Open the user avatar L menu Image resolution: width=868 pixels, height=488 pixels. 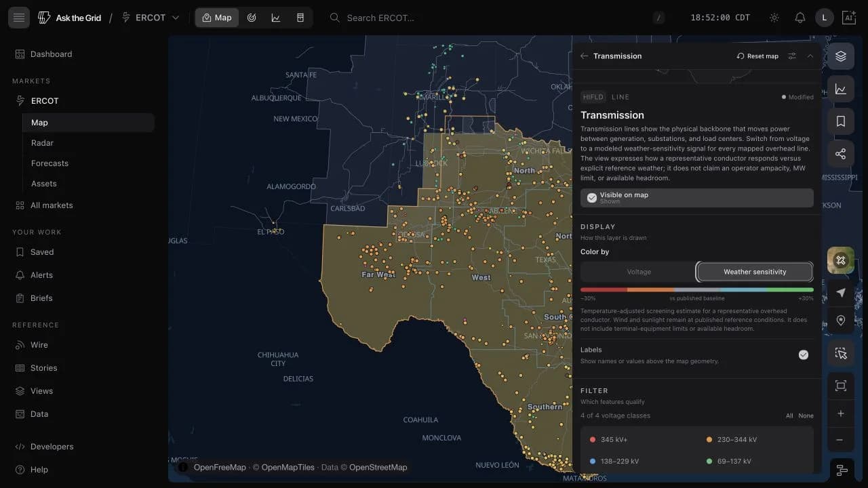pyautogui.click(x=825, y=18)
